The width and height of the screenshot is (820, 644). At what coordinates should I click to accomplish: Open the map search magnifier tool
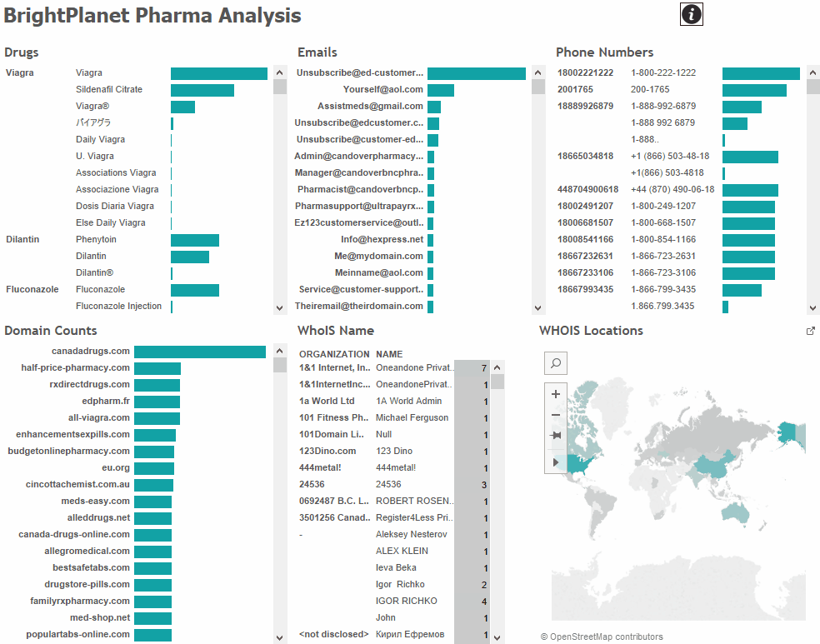556,363
